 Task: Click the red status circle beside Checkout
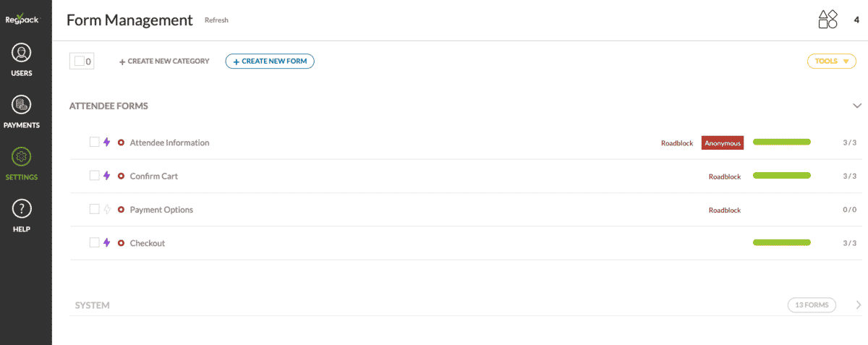tap(121, 243)
